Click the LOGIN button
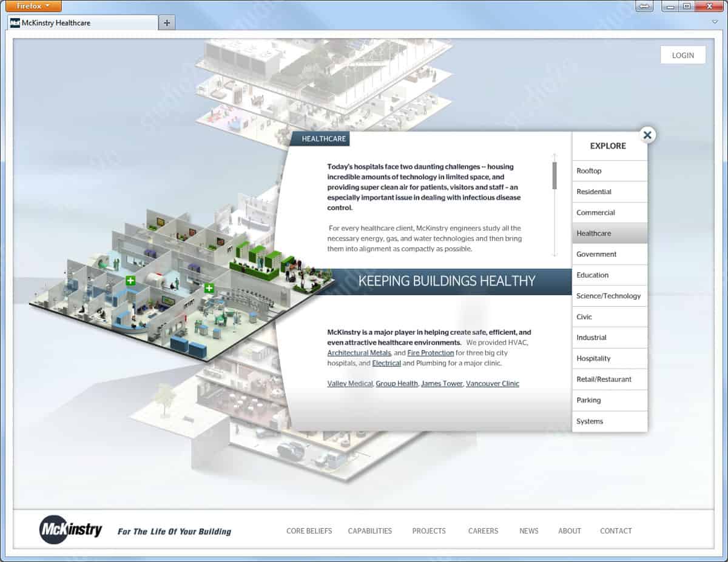The width and height of the screenshot is (728, 562). (x=683, y=55)
